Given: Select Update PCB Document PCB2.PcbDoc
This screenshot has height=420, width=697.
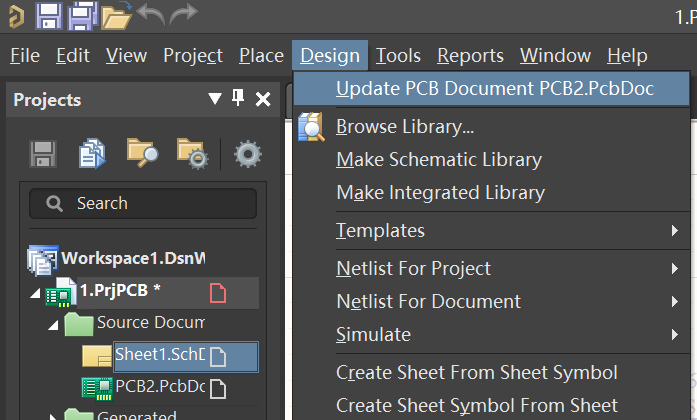Looking at the screenshot, I should [494, 89].
